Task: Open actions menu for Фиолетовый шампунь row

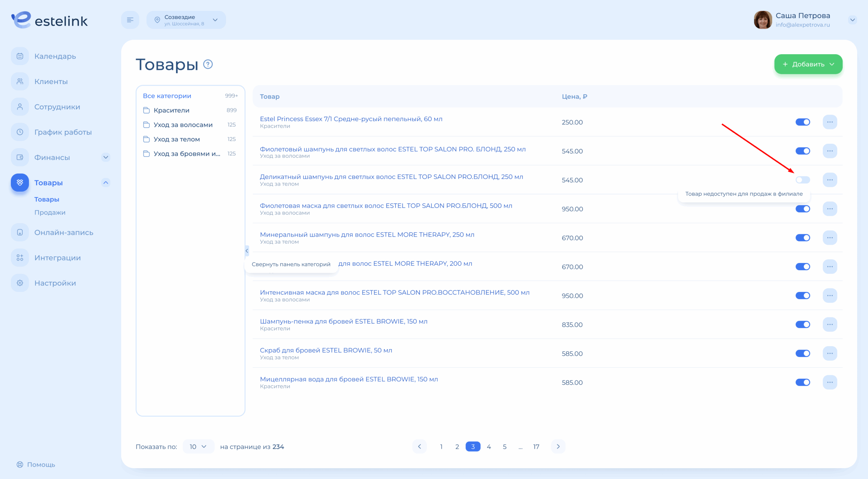Action: click(x=830, y=151)
